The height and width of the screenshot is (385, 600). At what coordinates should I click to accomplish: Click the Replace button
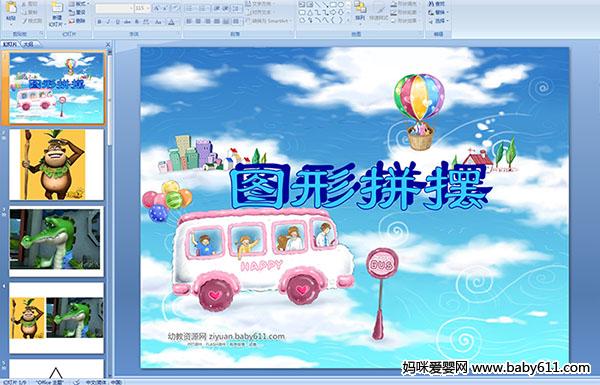(437, 12)
